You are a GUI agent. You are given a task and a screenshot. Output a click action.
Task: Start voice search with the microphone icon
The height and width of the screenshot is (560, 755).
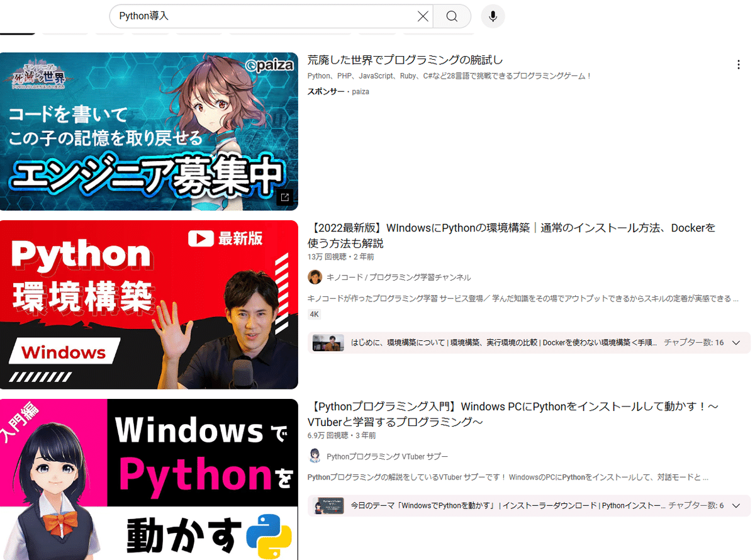click(493, 16)
